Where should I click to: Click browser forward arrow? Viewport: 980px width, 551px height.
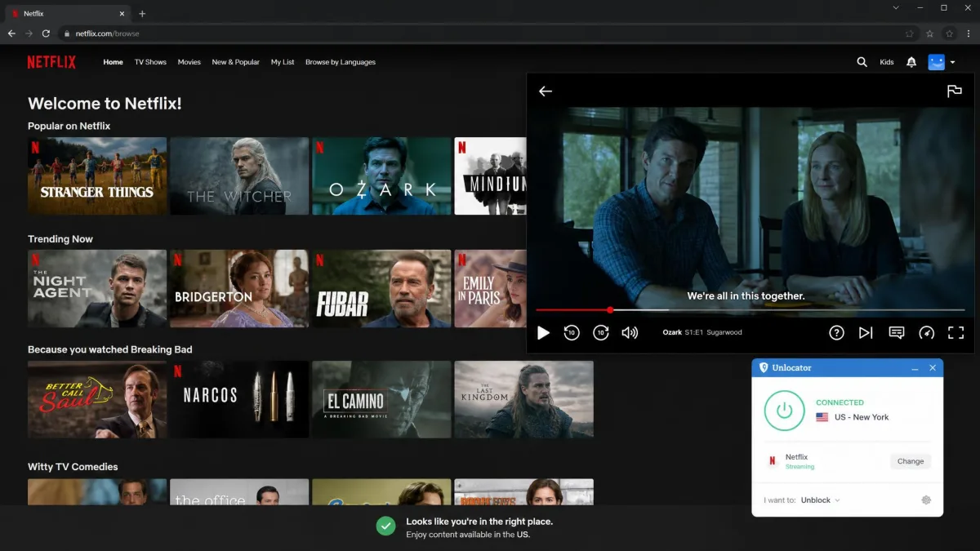click(x=29, y=33)
